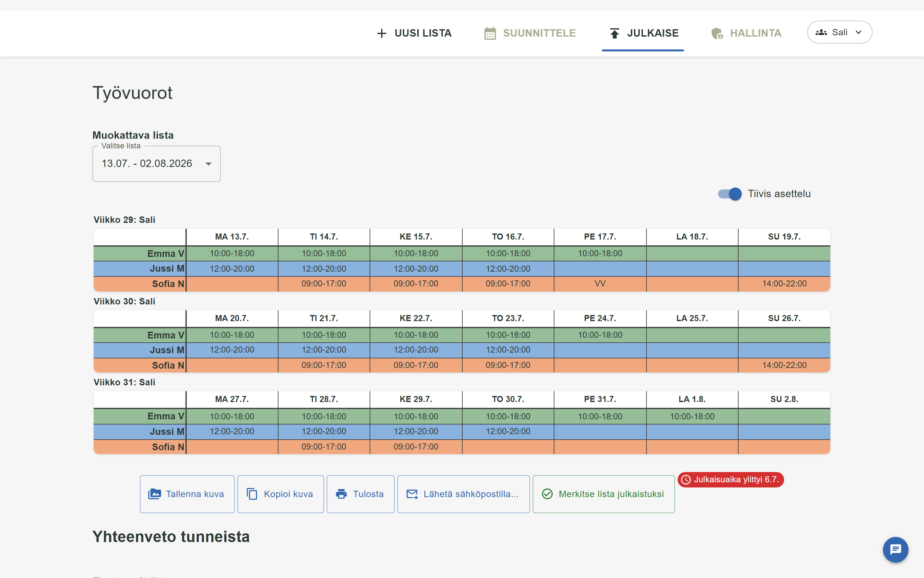Click the image icon on Tallenna kuva
The width and height of the screenshot is (924, 578).
click(154, 494)
